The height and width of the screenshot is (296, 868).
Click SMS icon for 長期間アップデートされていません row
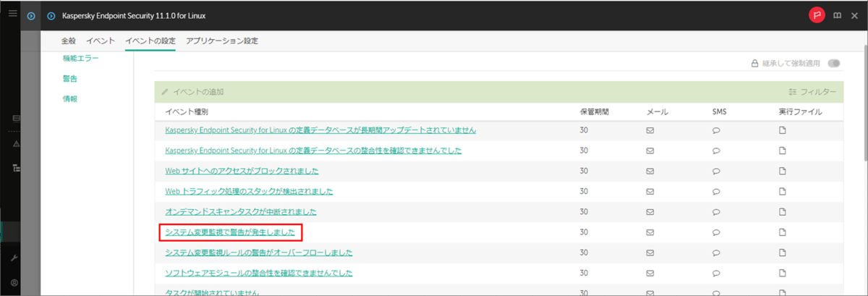click(x=716, y=130)
